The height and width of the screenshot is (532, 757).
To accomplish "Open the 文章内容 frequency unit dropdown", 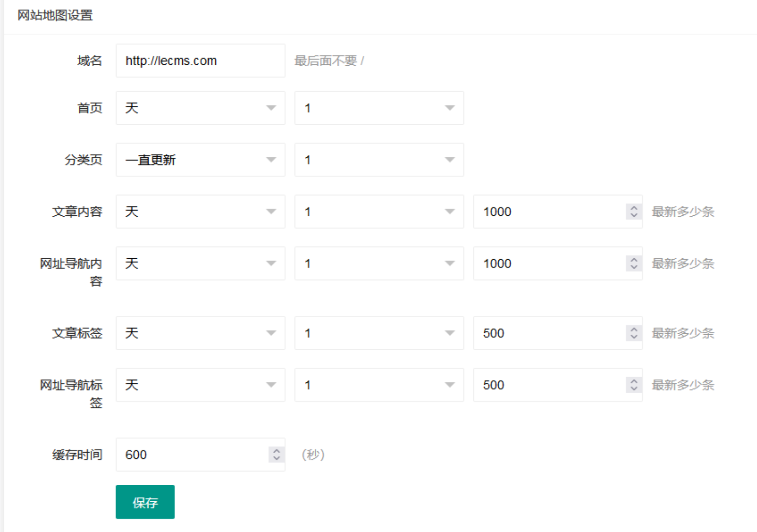I will click(x=200, y=212).
